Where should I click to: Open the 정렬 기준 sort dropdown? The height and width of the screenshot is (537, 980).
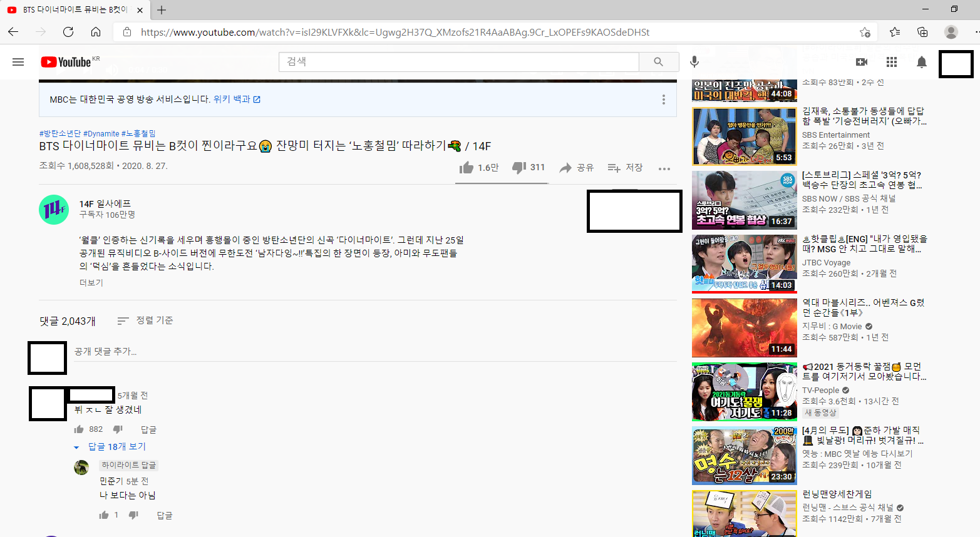click(x=145, y=320)
